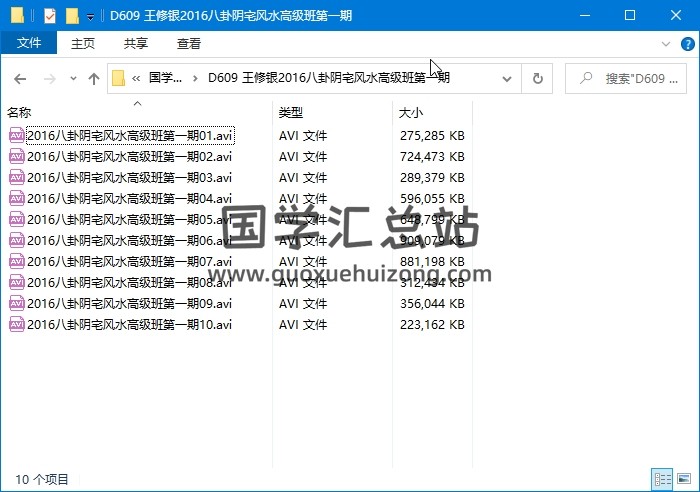Switch to details view layout
Image resolution: width=700 pixels, height=492 pixels.
tap(662, 479)
